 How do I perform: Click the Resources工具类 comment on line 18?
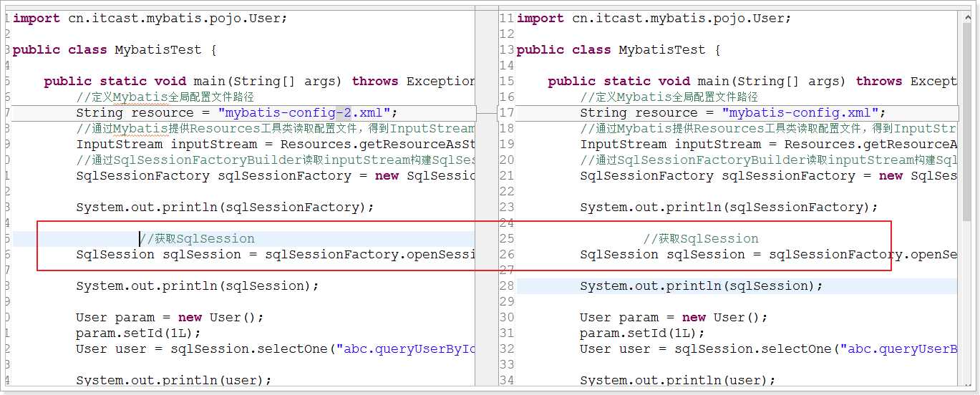click(x=769, y=129)
